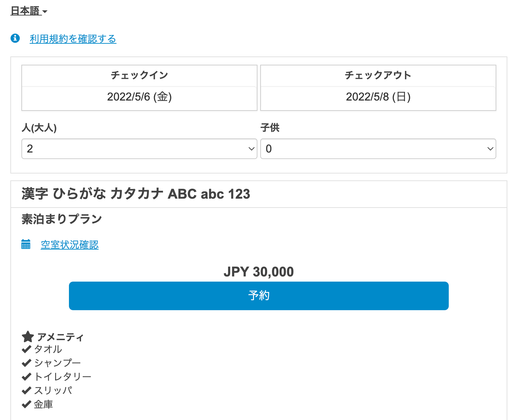Open the 日本語 language dropdown
The height and width of the screenshot is (420, 517).
29,11
